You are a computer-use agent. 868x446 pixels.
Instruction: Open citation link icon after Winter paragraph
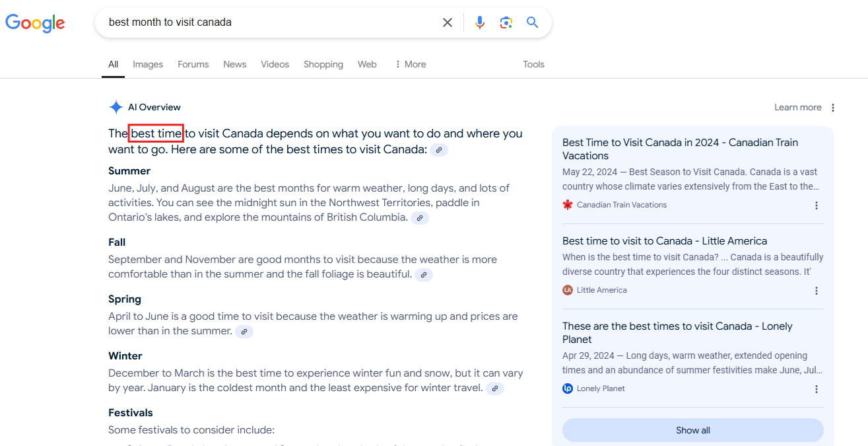(495, 389)
